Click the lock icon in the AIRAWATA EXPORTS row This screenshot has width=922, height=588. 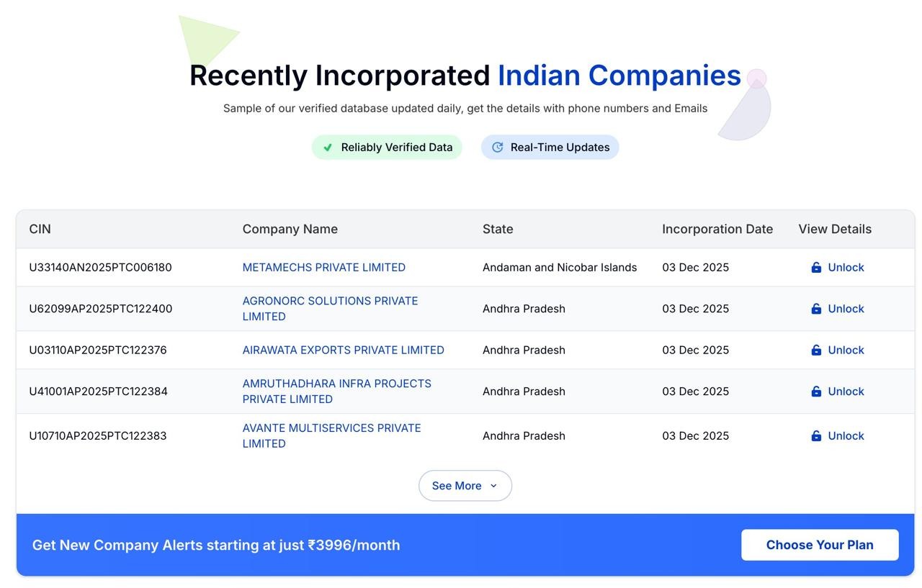(x=816, y=350)
